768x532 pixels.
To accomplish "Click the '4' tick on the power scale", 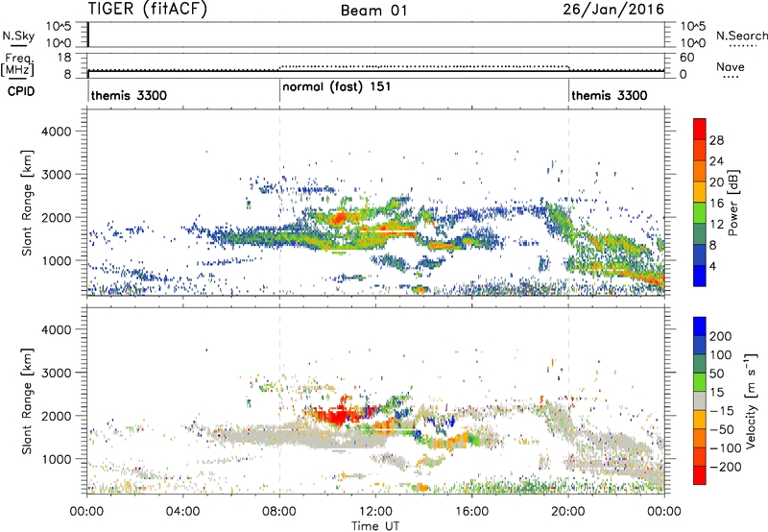I will 712,266.
